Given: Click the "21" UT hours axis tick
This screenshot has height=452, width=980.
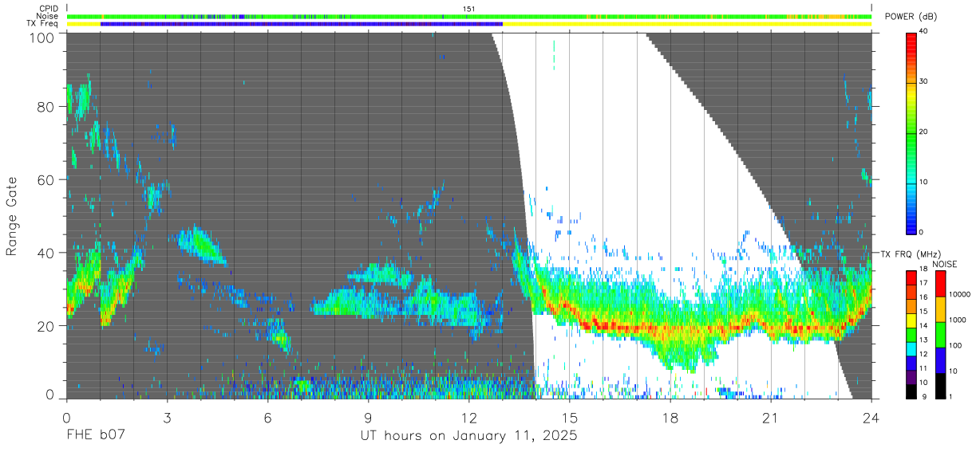Looking at the screenshot, I should [x=770, y=418].
